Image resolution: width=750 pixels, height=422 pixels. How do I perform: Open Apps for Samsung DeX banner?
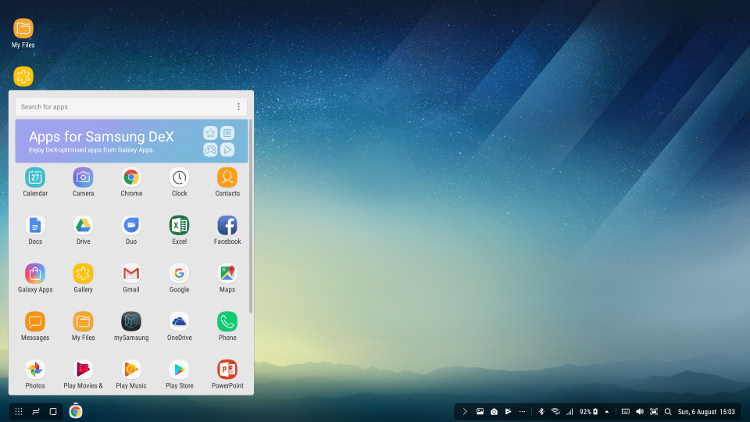(132, 141)
